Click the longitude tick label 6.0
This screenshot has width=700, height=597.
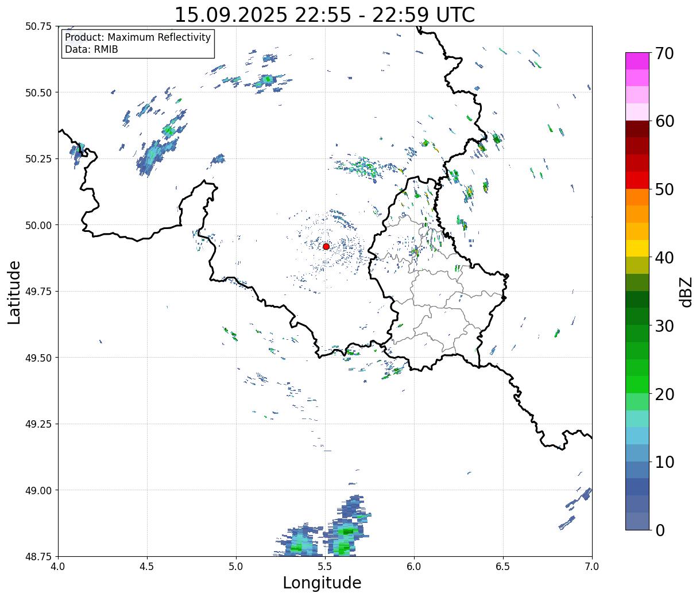414,566
